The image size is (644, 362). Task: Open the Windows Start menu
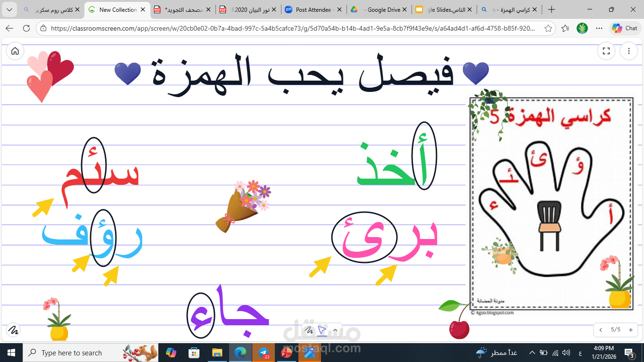(11, 353)
